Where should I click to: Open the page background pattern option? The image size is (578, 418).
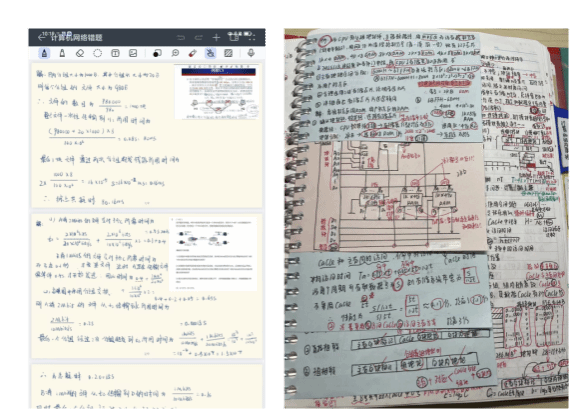click(228, 53)
